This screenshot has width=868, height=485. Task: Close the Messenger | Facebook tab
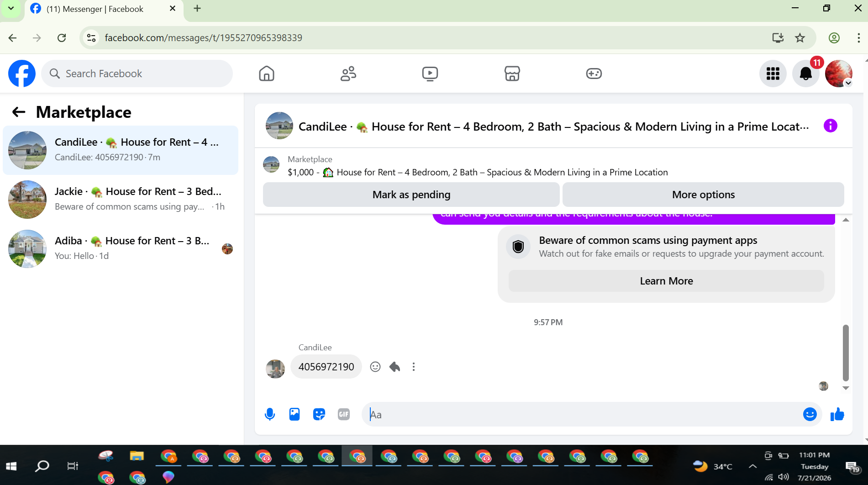[173, 9]
